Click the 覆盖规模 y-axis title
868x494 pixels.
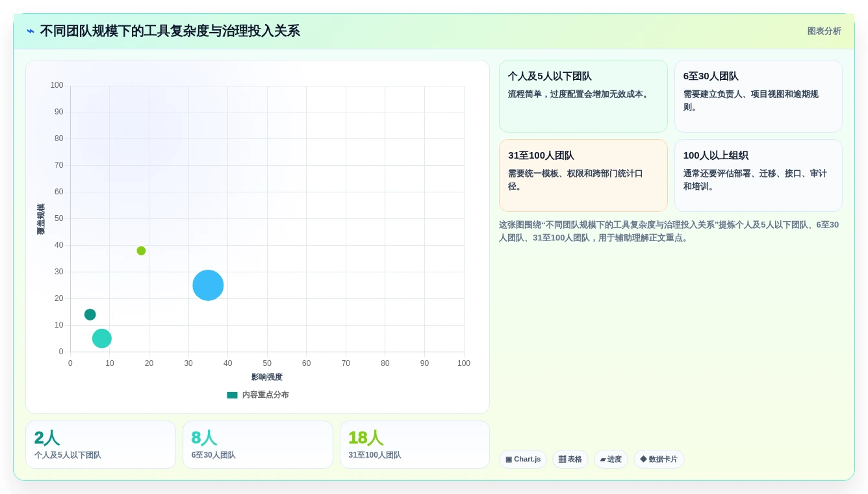pos(40,219)
